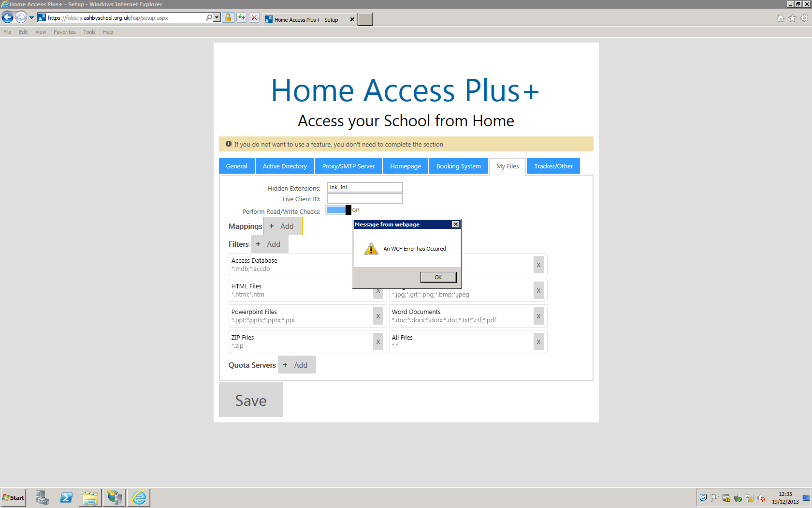812x508 pixels.
Task: Open the Tools menu
Action: 89,32
